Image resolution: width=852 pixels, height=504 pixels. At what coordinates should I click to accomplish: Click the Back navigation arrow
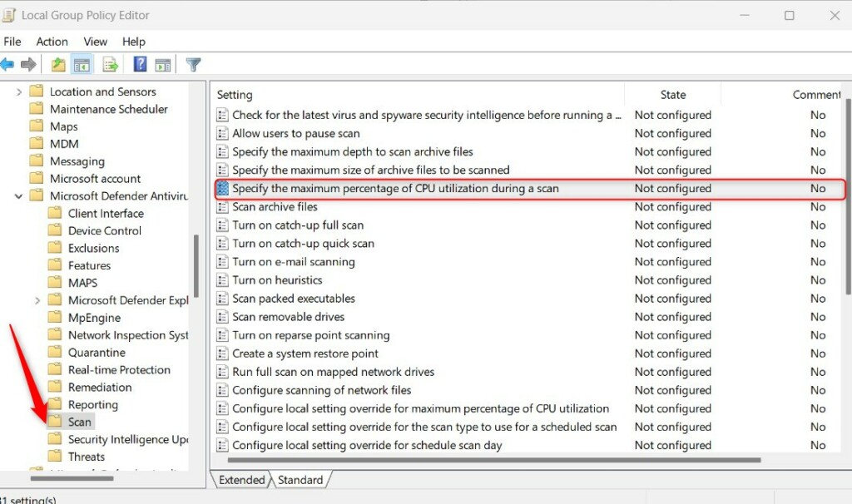click(8, 64)
